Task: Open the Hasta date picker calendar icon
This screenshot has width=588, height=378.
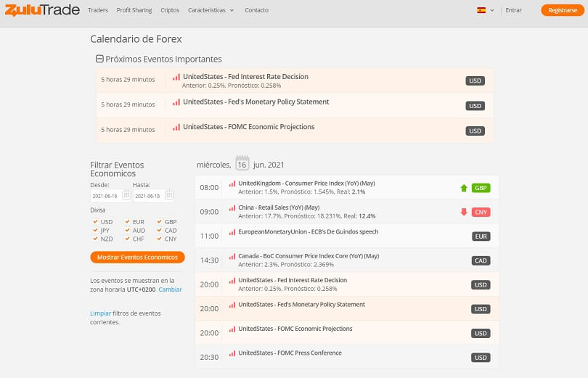Action: point(169,195)
